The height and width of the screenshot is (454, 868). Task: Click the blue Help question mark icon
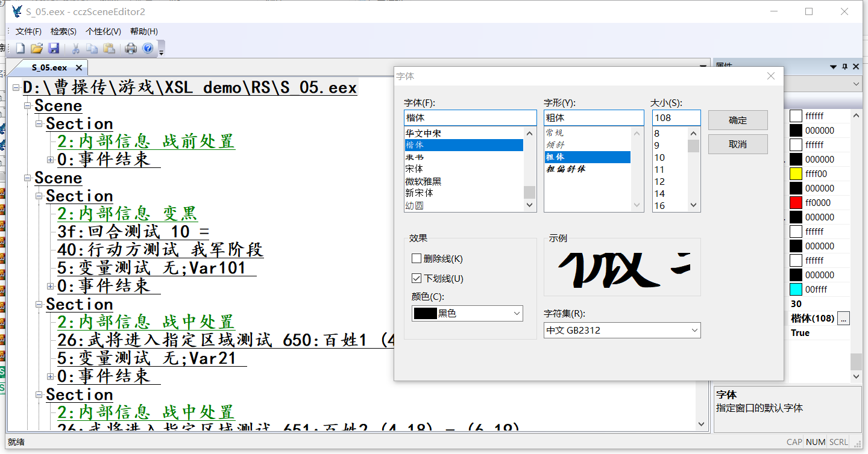(x=148, y=49)
